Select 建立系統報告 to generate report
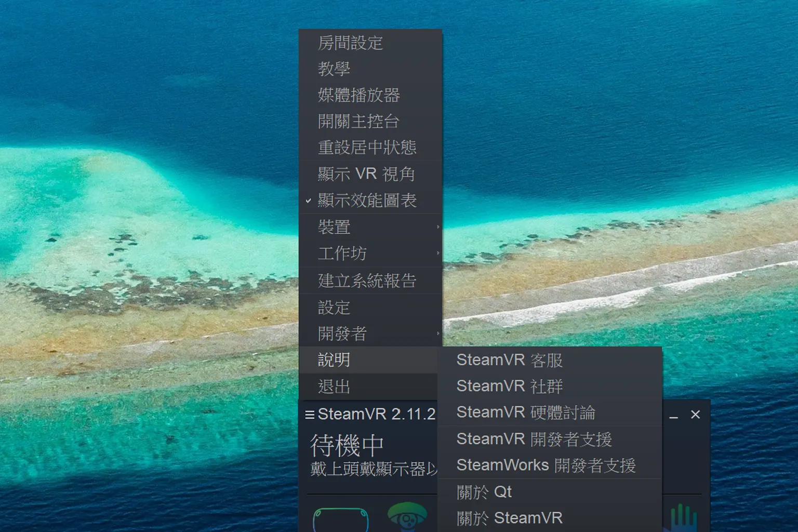The width and height of the screenshot is (798, 532). pyautogui.click(x=366, y=281)
